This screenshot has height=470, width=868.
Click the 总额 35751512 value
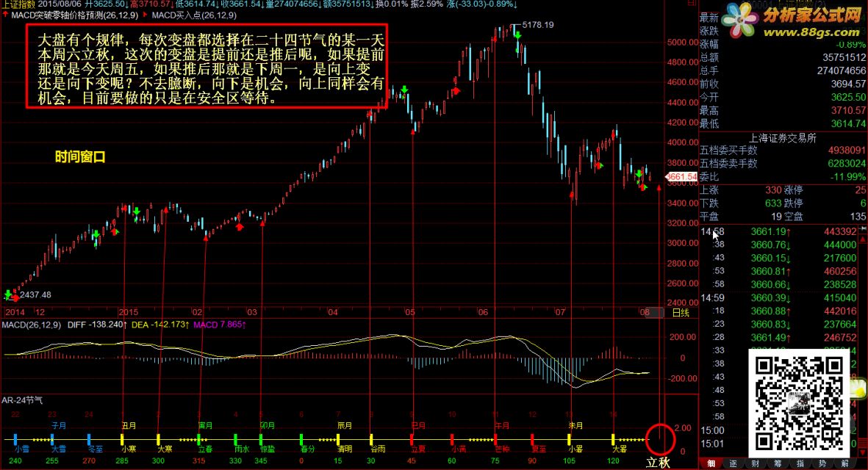(844, 57)
